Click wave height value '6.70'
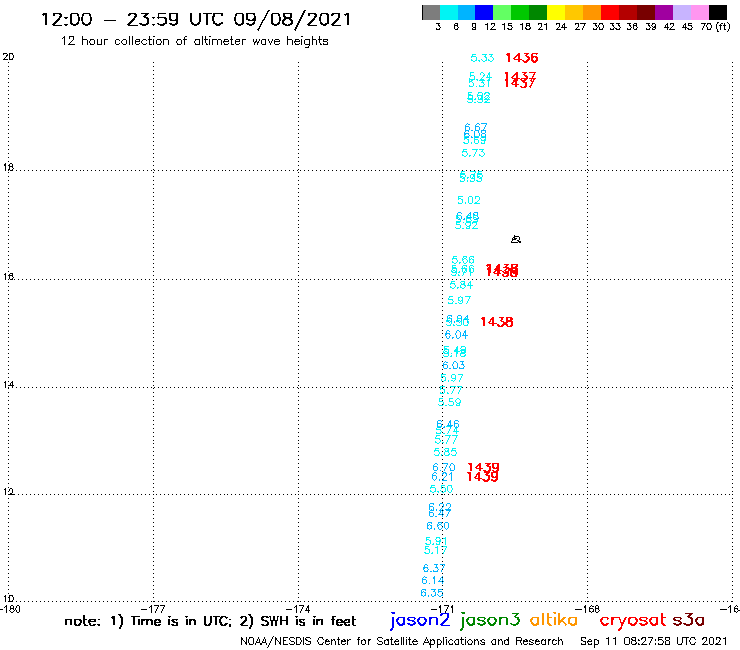This screenshot has height=650, width=740. point(444,467)
